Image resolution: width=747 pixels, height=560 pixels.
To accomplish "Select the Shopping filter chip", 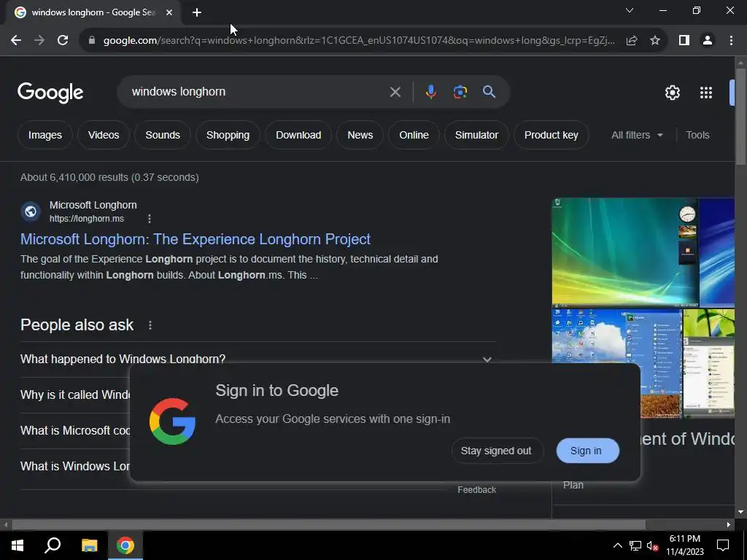I will click(228, 135).
